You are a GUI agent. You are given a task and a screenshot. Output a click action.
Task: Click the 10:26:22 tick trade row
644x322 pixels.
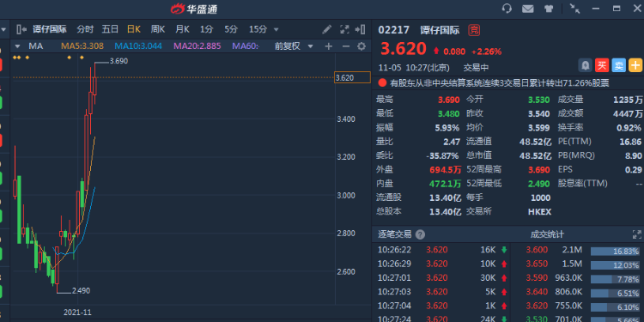click(443, 250)
